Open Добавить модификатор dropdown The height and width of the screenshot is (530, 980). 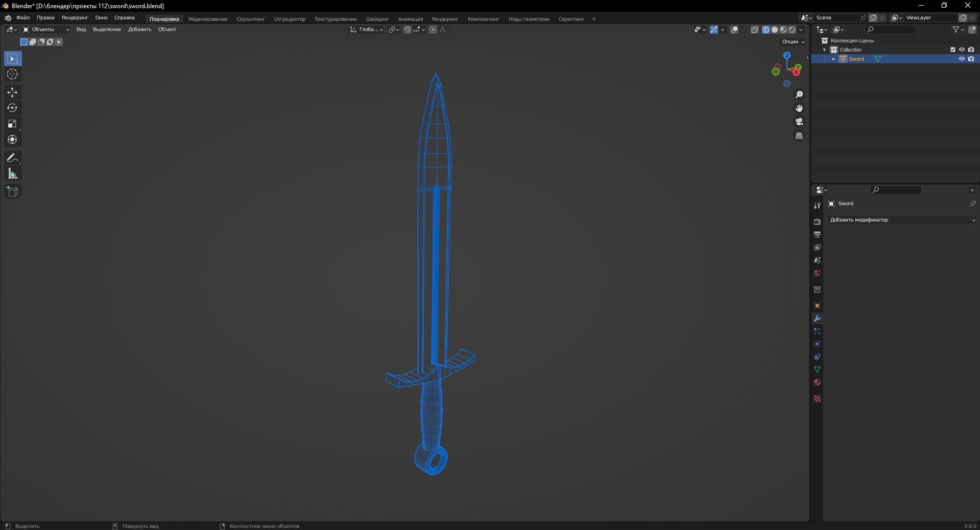click(902, 220)
